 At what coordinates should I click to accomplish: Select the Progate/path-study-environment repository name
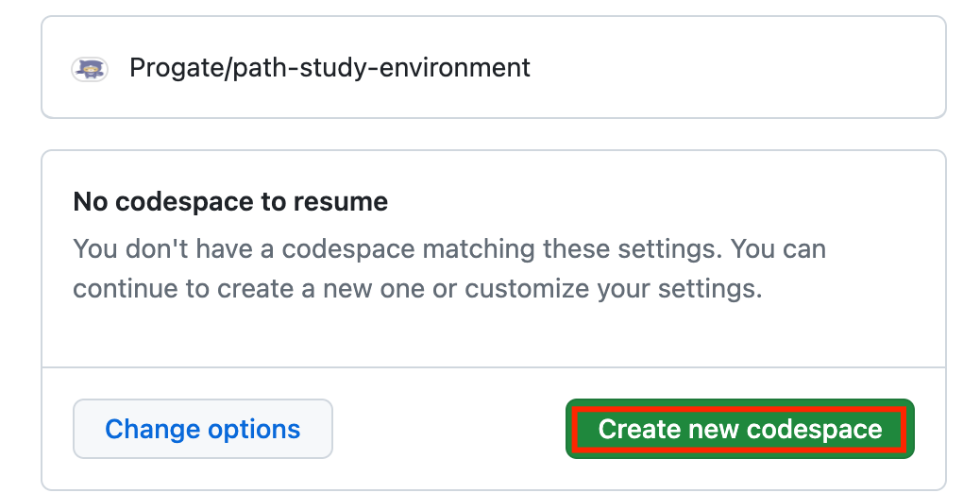click(329, 68)
